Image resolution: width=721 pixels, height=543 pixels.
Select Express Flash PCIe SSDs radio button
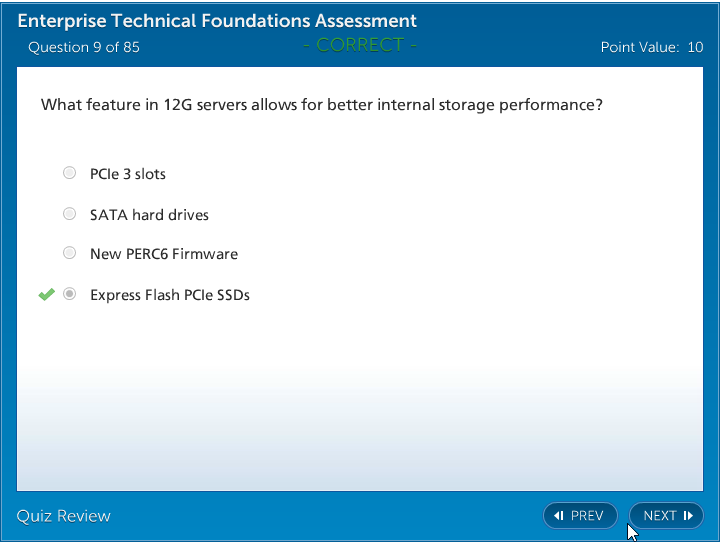click(70, 295)
